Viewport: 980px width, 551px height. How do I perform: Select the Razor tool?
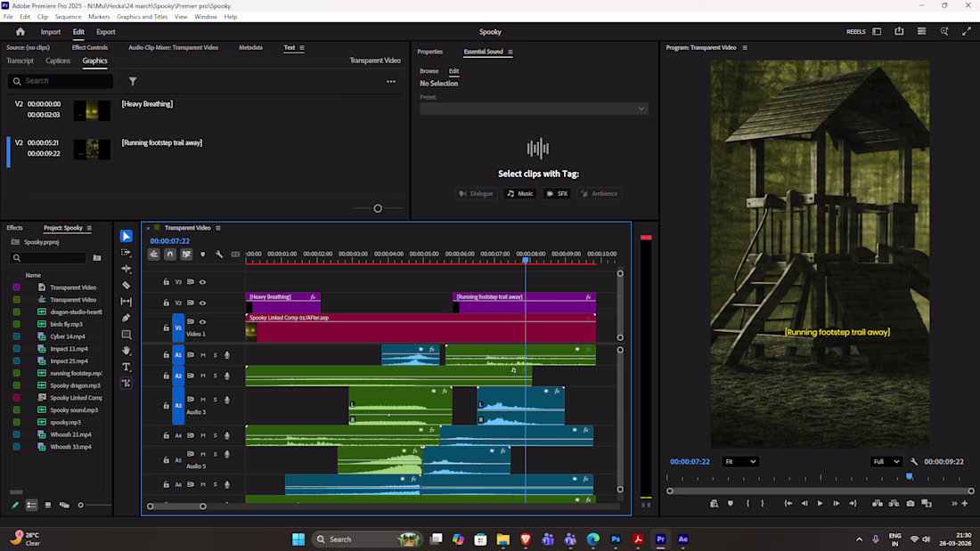click(127, 285)
